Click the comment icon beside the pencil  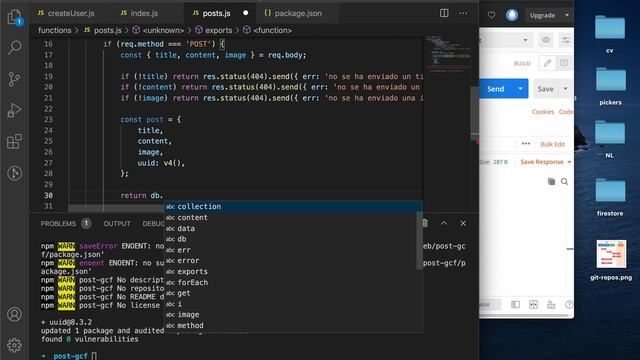point(564,63)
